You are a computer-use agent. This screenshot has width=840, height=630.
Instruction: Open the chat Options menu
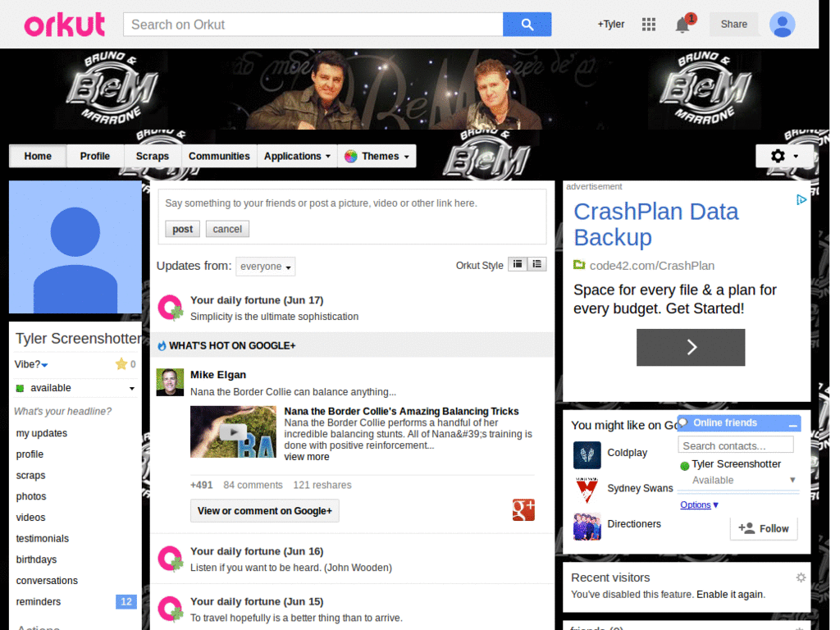pyautogui.click(x=699, y=504)
